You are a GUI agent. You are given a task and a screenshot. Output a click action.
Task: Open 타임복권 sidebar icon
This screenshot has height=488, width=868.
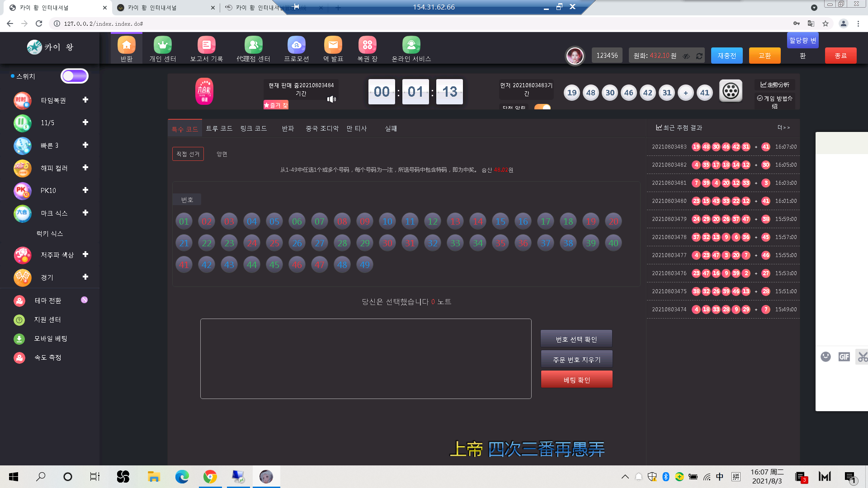(23, 100)
